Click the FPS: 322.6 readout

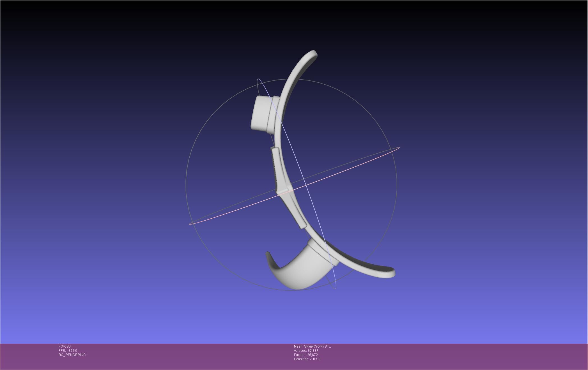click(68, 351)
